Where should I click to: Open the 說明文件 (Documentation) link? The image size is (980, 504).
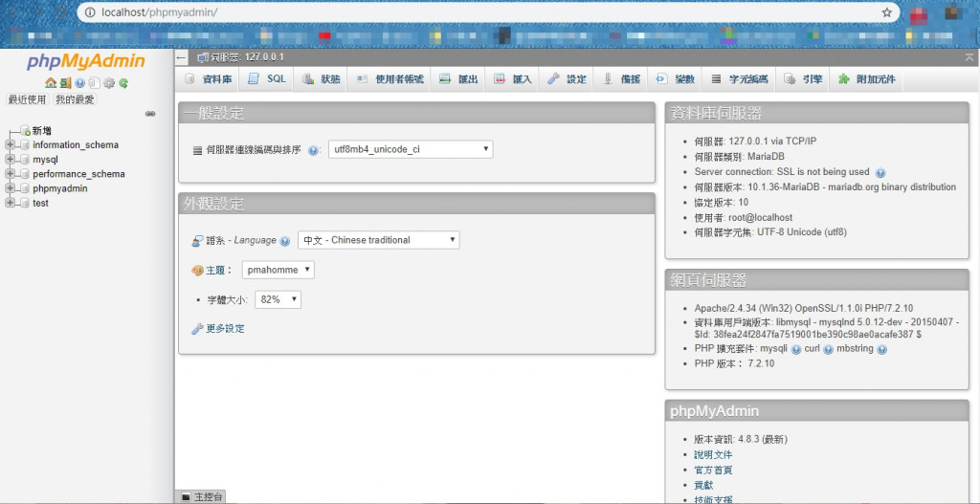[x=713, y=454]
